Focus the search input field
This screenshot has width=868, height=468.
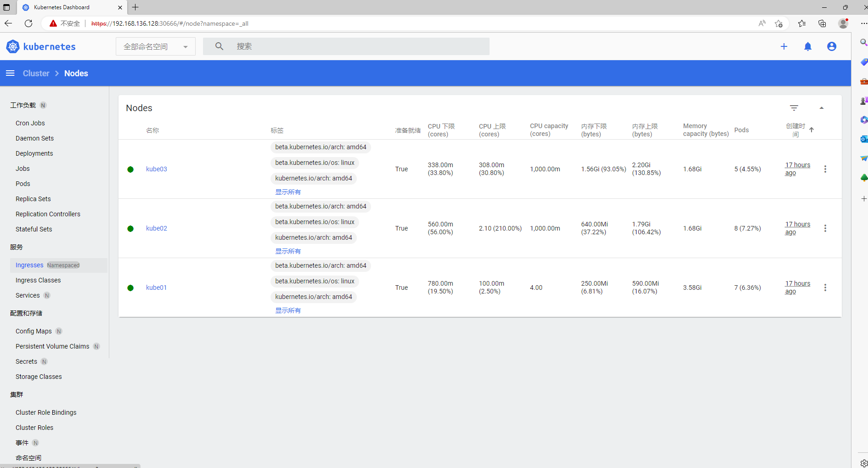(x=346, y=46)
